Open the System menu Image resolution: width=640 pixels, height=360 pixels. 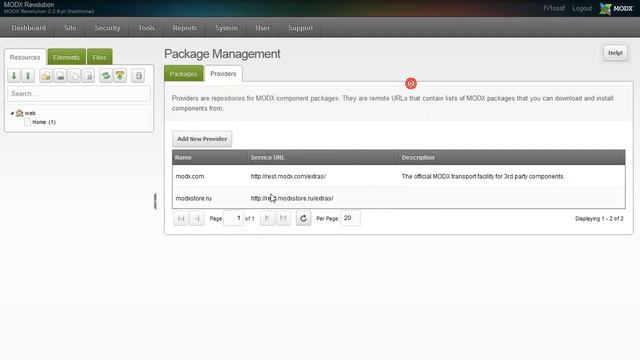(227, 28)
